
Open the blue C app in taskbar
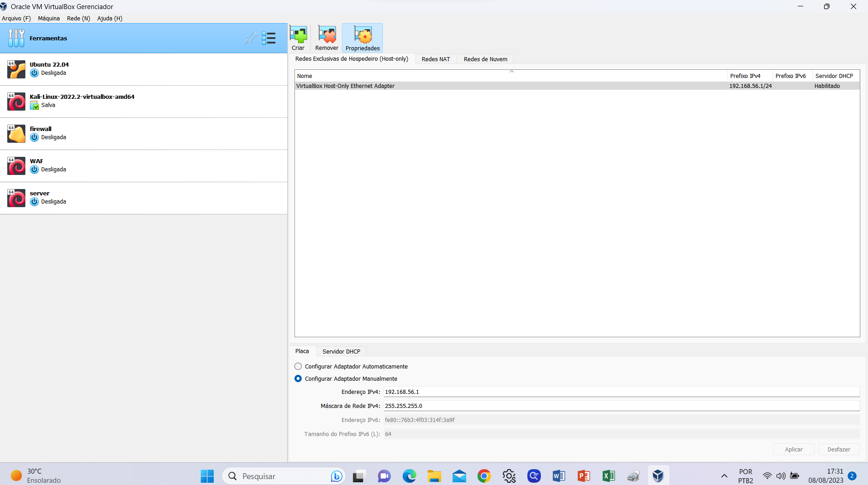pyautogui.click(x=534, y=476)
